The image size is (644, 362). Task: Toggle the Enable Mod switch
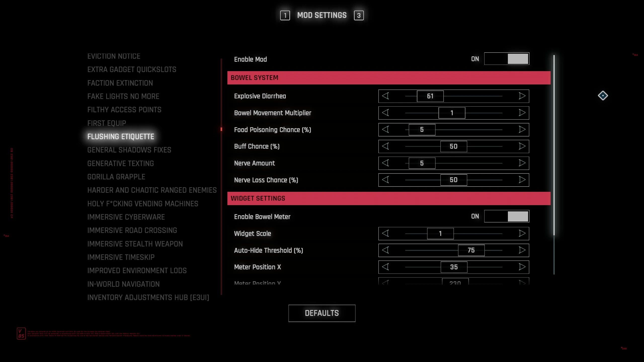tap(507, 59)
